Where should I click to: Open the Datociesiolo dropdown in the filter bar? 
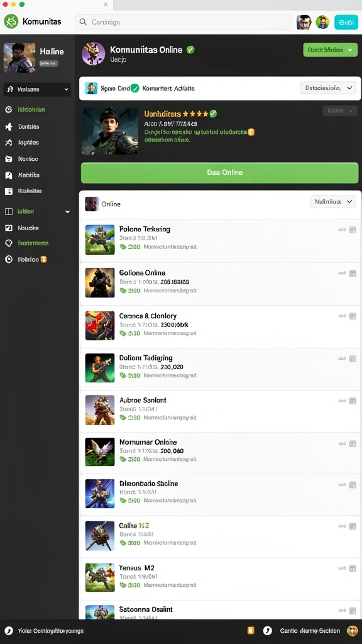tap(328, 88)
